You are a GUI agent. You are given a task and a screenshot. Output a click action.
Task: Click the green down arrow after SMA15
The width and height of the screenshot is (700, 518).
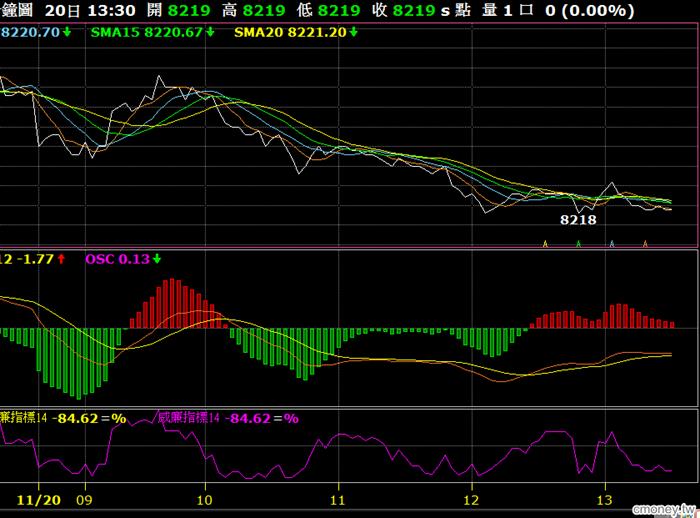click(x=211, y=33)
